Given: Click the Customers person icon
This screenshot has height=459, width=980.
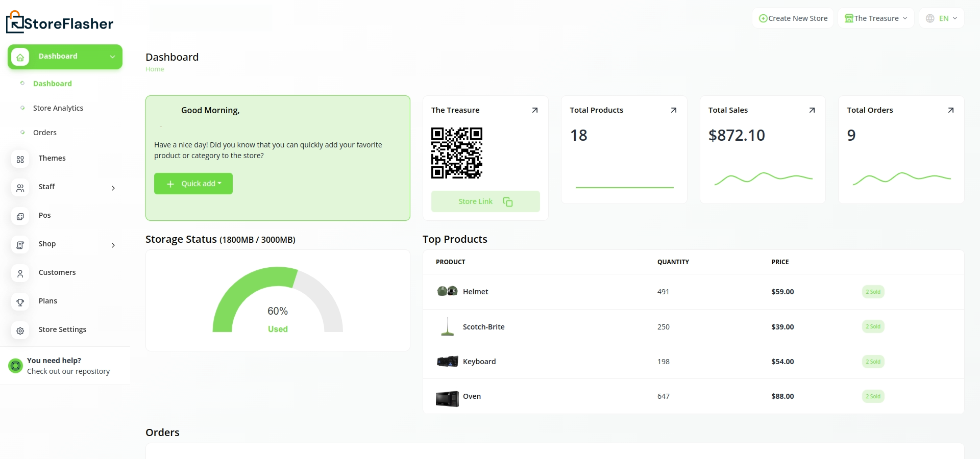Looking at the screenshot, I should tap(20, 274).
